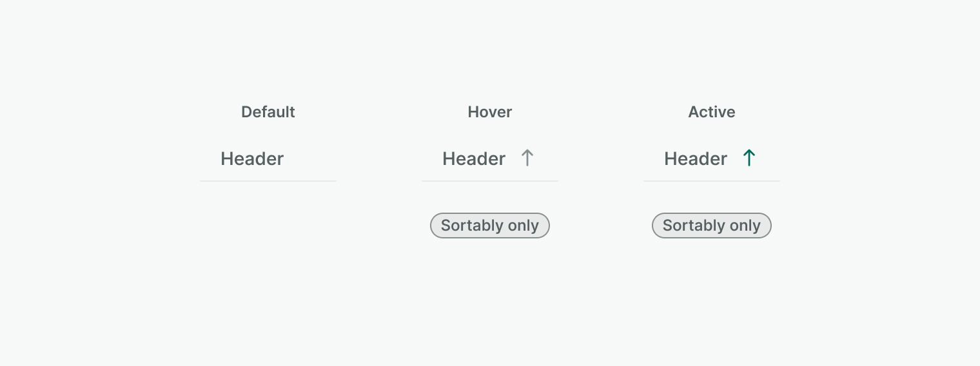Click the word "Sortably" in the Hover badge
Image resolution: width=980 pixels, height=366 pixels.
tap(471, 226)
